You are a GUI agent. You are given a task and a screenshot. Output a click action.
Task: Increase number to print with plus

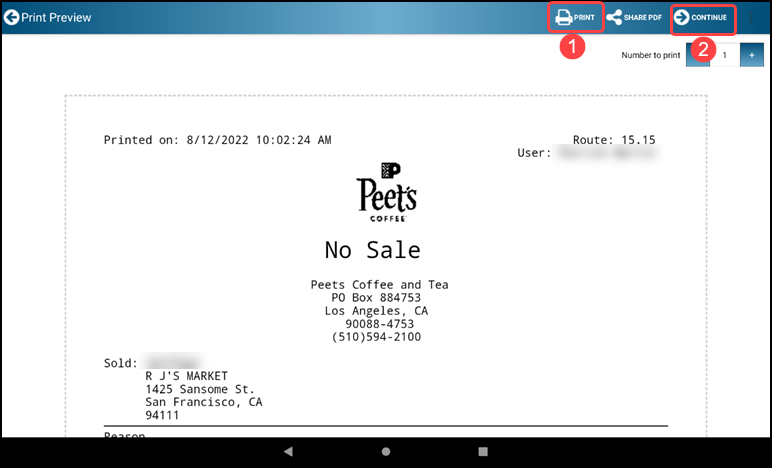pos(751,55)
